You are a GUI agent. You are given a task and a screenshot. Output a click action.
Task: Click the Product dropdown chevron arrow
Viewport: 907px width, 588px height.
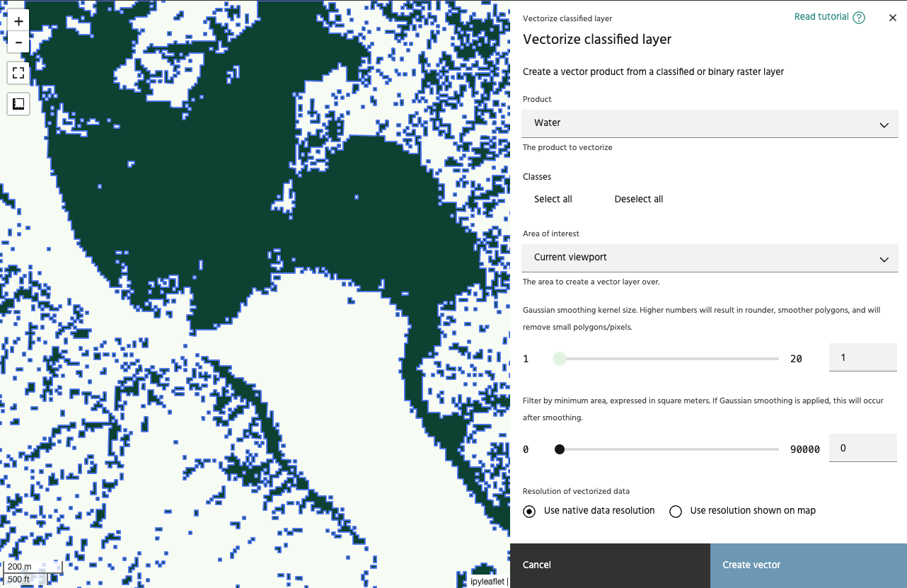click(x=884, y=125)
